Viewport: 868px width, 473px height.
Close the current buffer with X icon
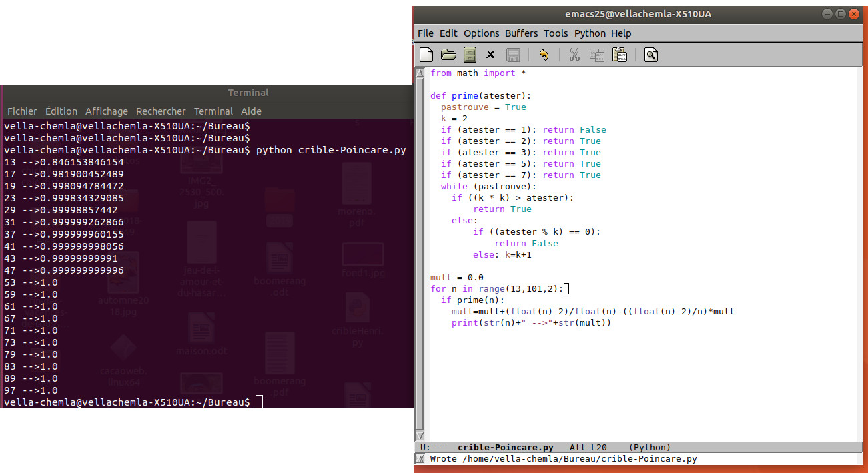490,55
